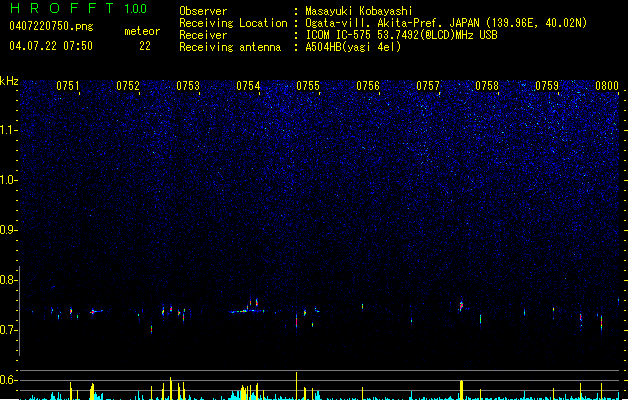Click the 0.6 kHz frequency axis label
The image size is (629, 400).
tap(8, 380)
